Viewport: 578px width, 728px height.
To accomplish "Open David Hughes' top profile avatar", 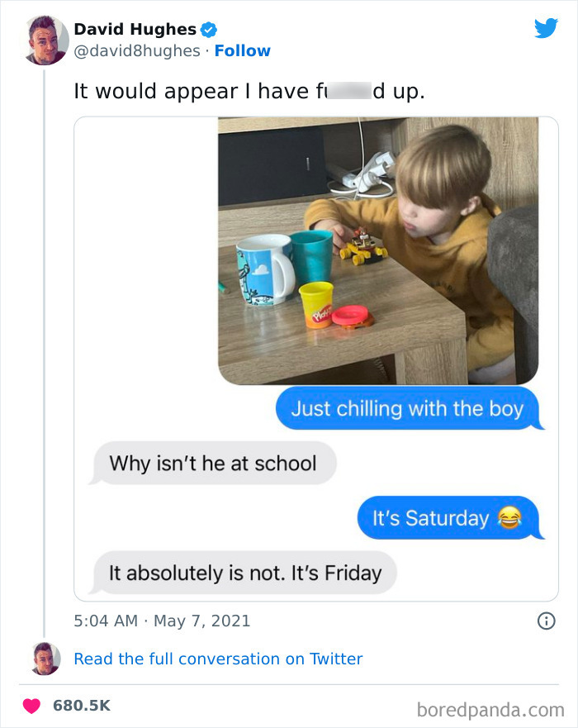I will [45, 39].
